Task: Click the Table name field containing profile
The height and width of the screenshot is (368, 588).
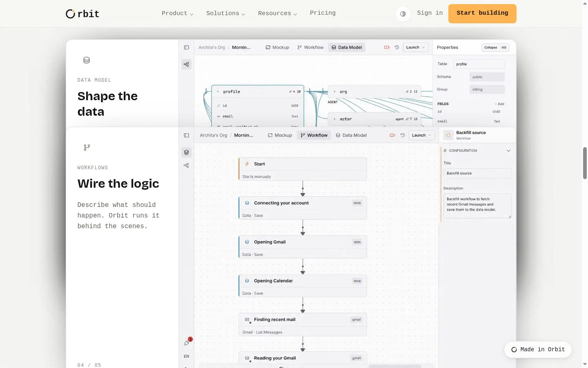Action: [x=479, y=64]
